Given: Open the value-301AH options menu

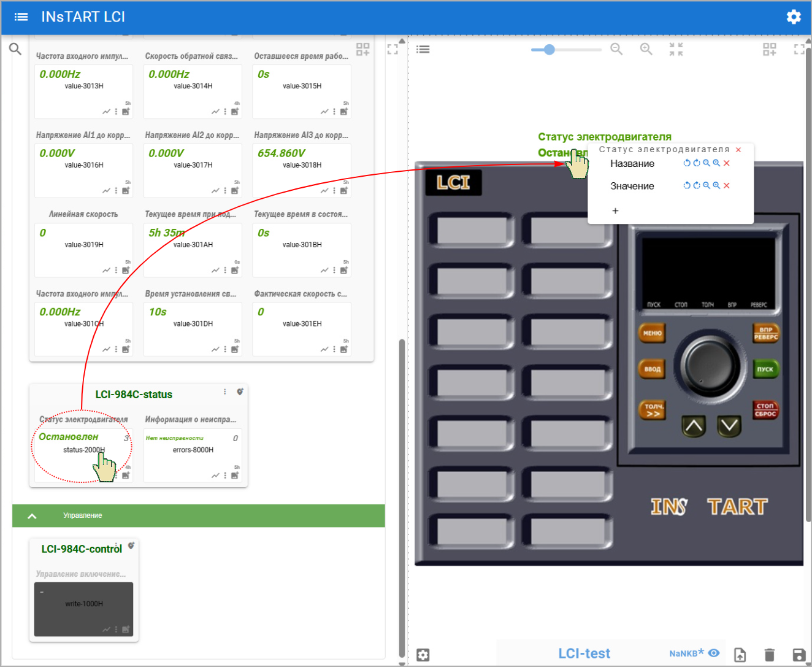Looking at the screenshot, I should point(225,270).
